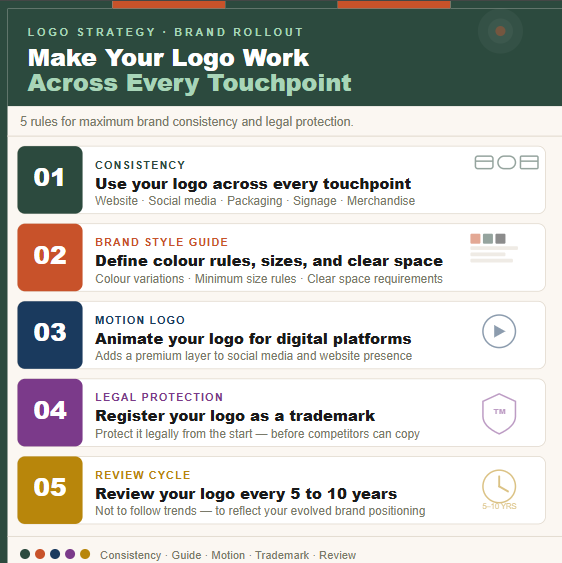Click the style guide palette icon
Viewport: 562px width, 563px height.
pos(494,248)
